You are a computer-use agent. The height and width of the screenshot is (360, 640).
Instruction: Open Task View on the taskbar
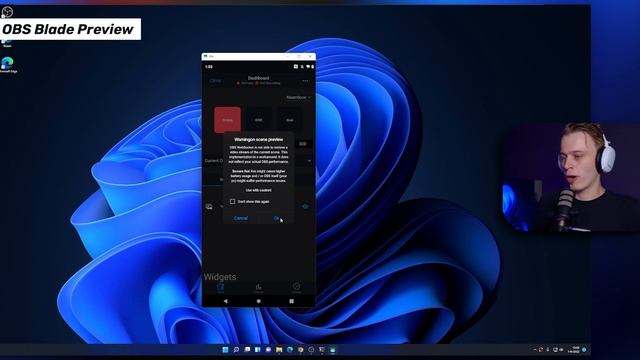point(247,350)
